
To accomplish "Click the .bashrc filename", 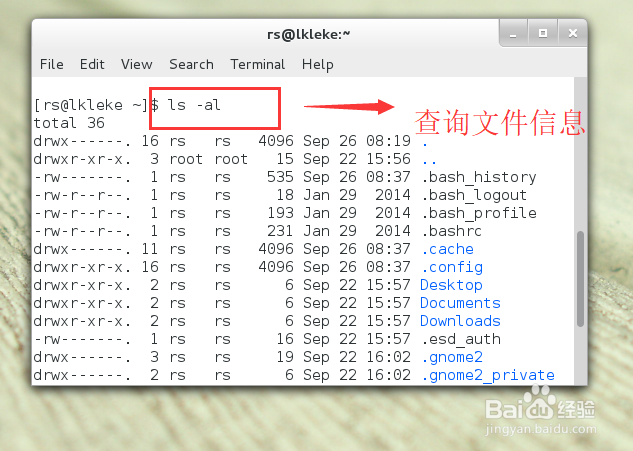I will pos(451,231).
